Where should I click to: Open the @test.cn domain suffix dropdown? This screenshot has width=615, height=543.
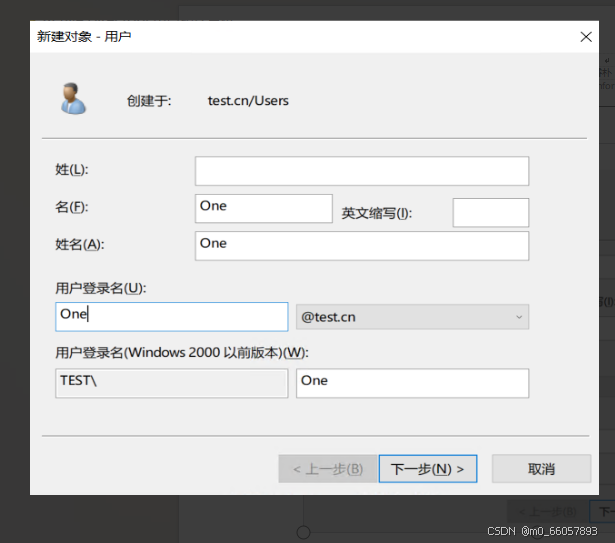pos(412,317)
